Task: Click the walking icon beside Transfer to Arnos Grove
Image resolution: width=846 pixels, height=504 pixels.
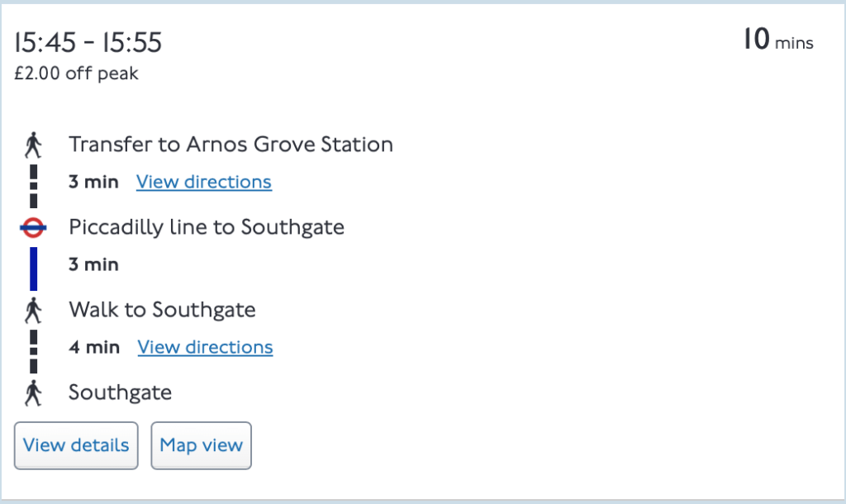Action: click(33, 145)
